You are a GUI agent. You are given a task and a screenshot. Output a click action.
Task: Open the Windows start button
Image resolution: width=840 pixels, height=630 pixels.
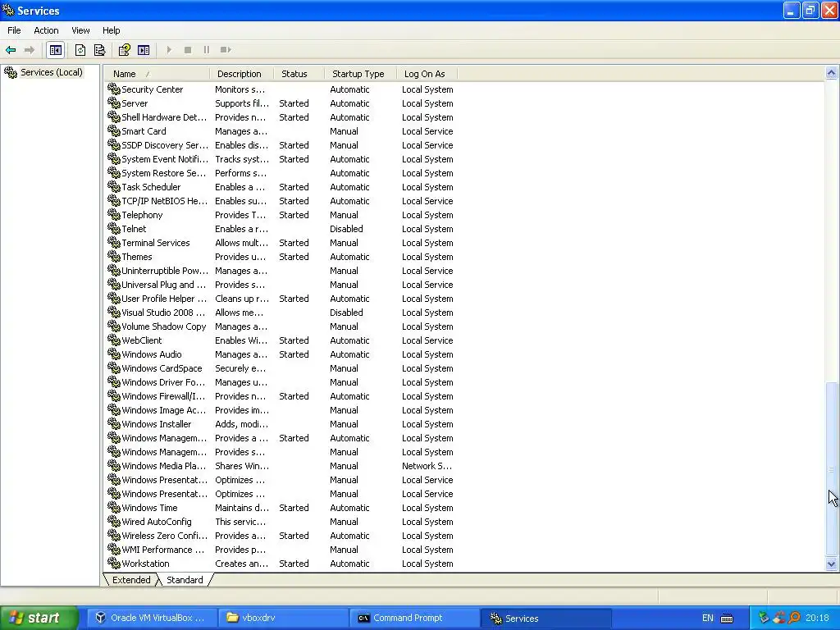39,618
